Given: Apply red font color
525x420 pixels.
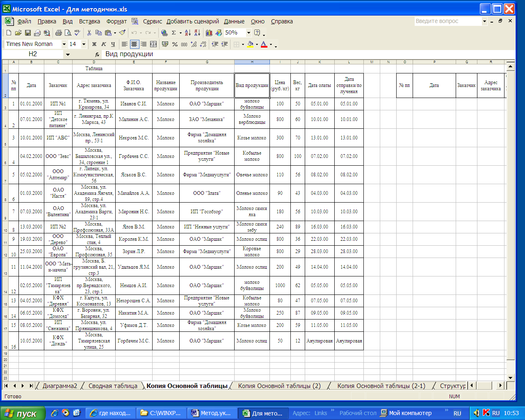Looking at the screenshot, I should [264, 44].
